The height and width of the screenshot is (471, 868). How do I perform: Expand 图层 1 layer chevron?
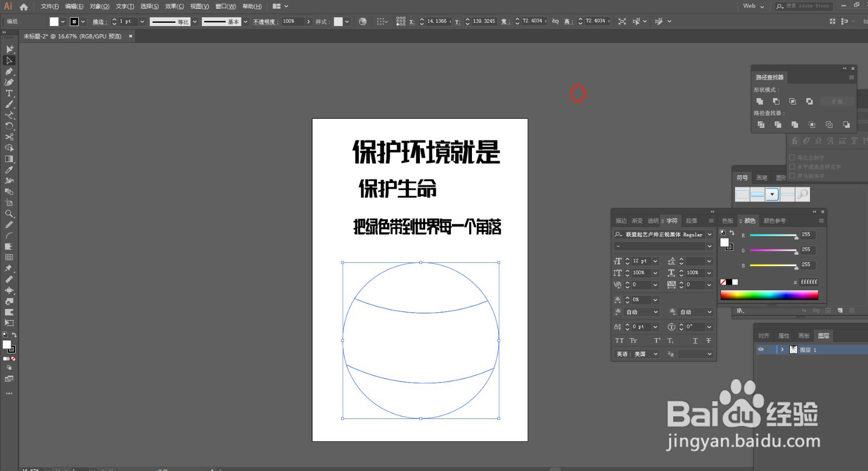coord(782,350)
